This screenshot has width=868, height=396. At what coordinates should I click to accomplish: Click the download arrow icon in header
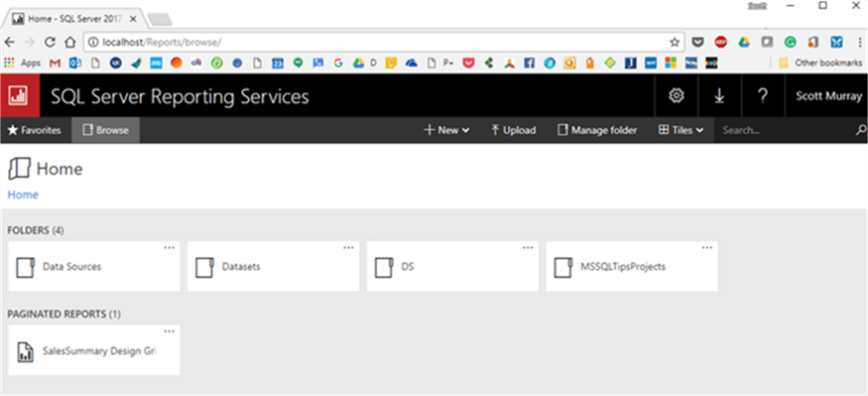tap(719, 96)
